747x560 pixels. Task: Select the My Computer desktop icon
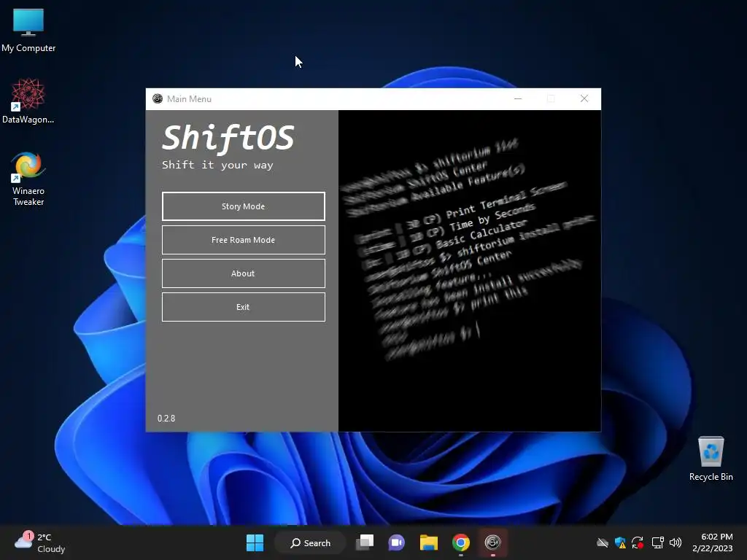(28, 30)
